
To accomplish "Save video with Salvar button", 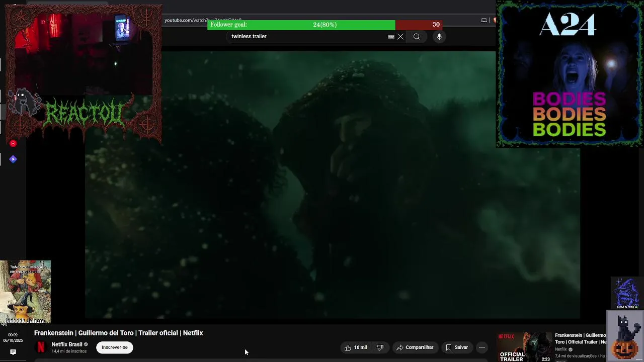I will [x=457, y=347].
